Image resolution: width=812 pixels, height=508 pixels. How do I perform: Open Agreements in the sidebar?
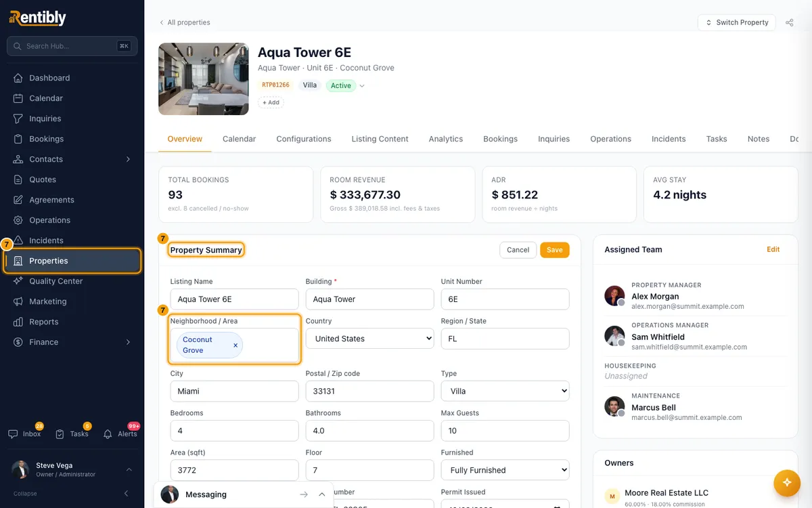coord(72,200)
